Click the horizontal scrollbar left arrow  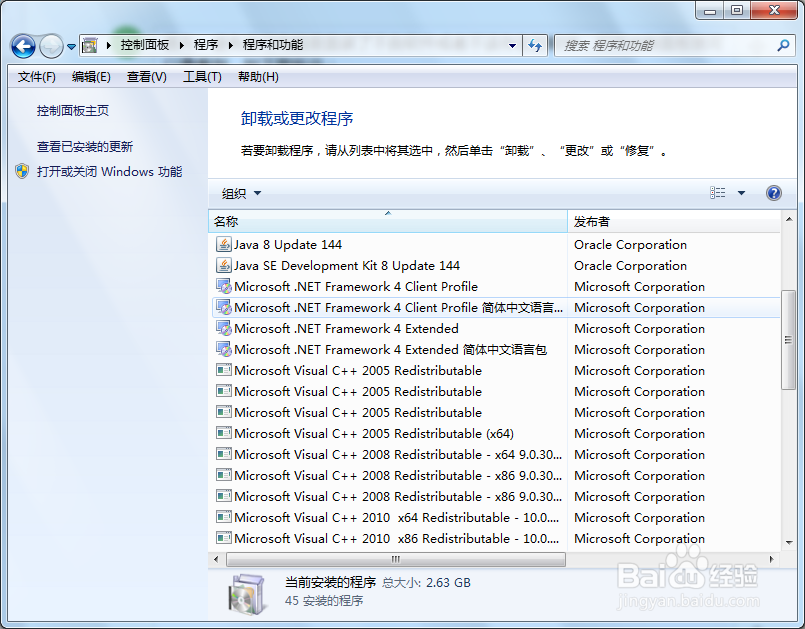(216, 559)
